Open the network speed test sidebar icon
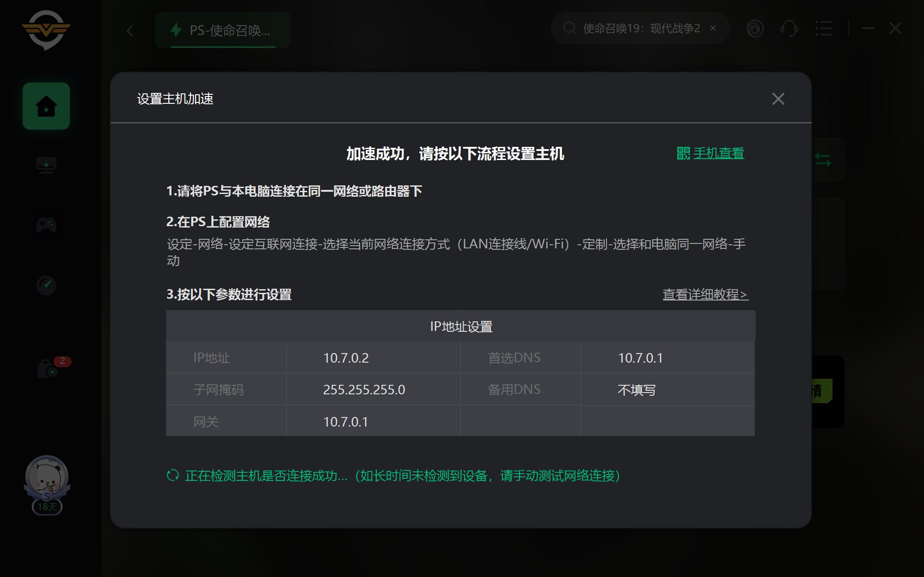924x577 pixels. pyautogui.click(x=46, y=286)
